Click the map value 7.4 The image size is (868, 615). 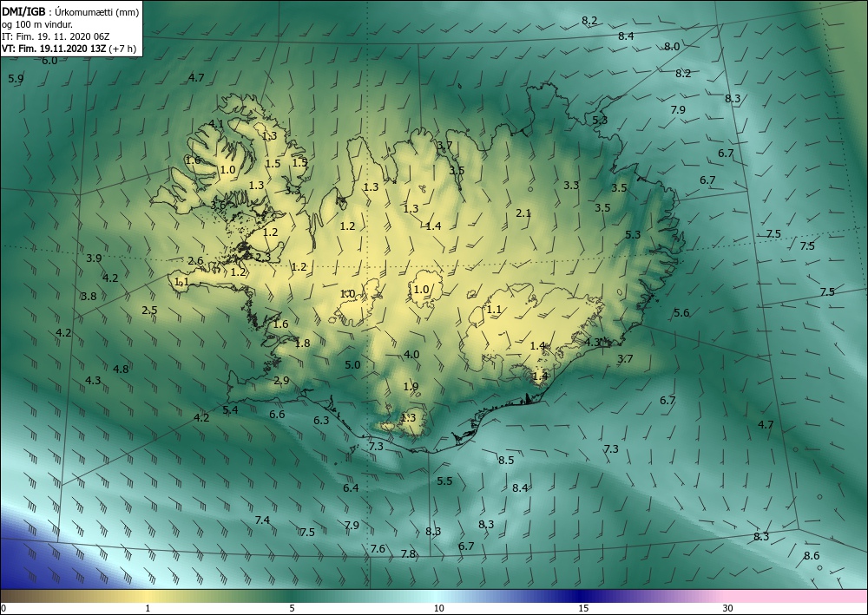coord(262,520)
